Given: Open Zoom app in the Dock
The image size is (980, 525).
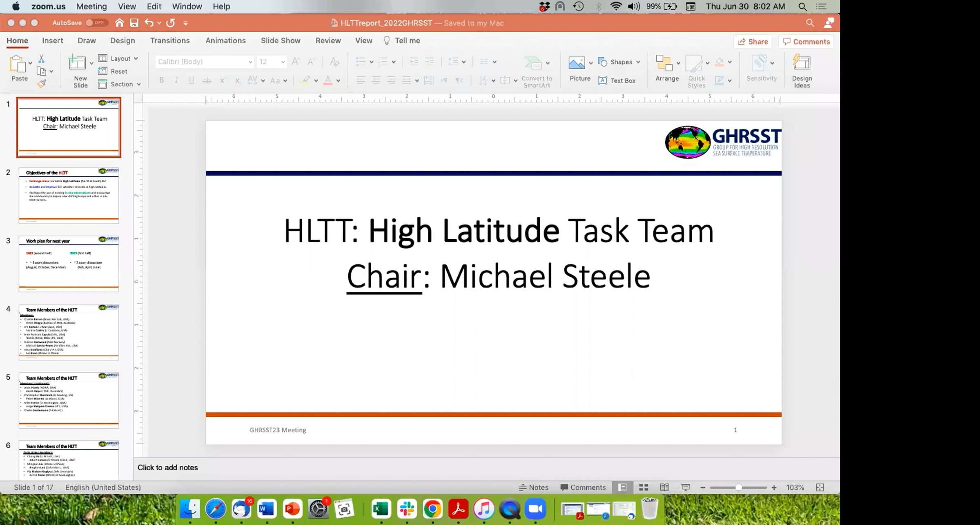Looking at the screenshot, I should [x=535, y=509].
